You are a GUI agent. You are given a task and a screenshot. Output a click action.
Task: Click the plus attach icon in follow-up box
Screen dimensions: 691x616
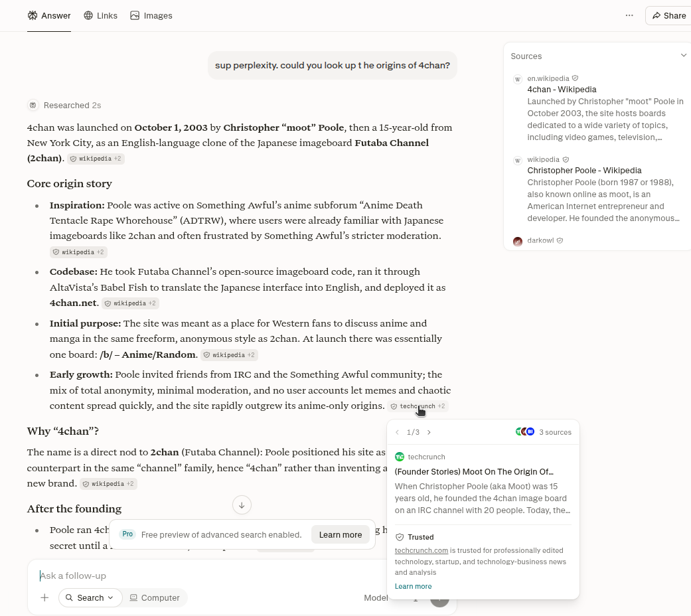coord(44,597)
